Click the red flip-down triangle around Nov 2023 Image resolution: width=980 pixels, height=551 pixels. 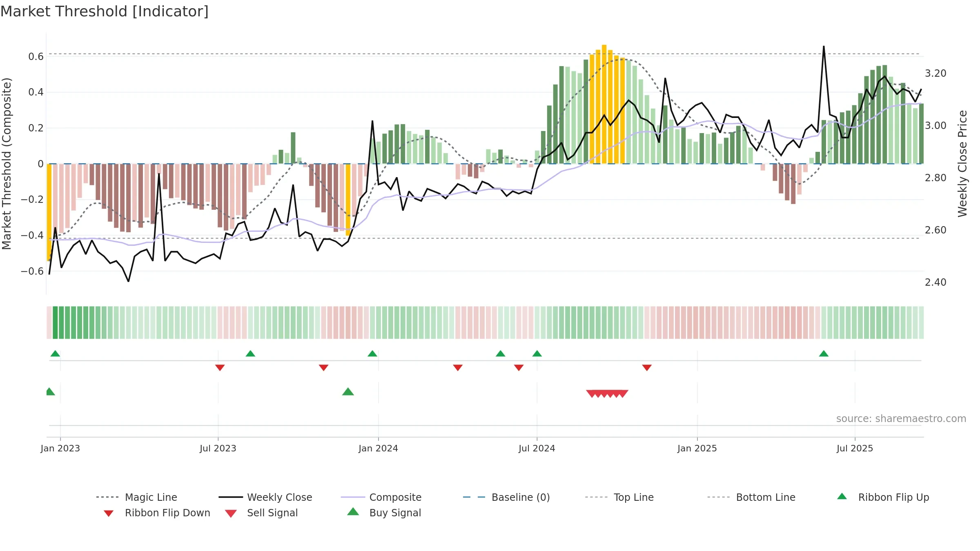coord(323,368)
